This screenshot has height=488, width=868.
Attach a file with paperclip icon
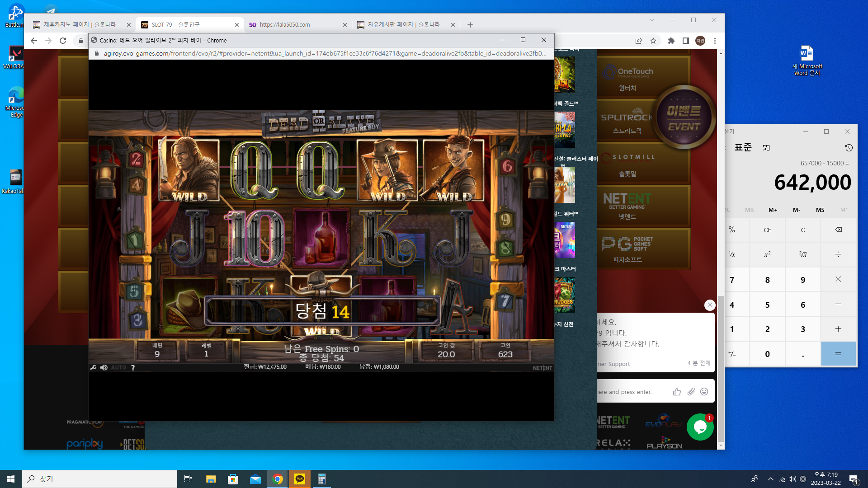tap(691, 392)
